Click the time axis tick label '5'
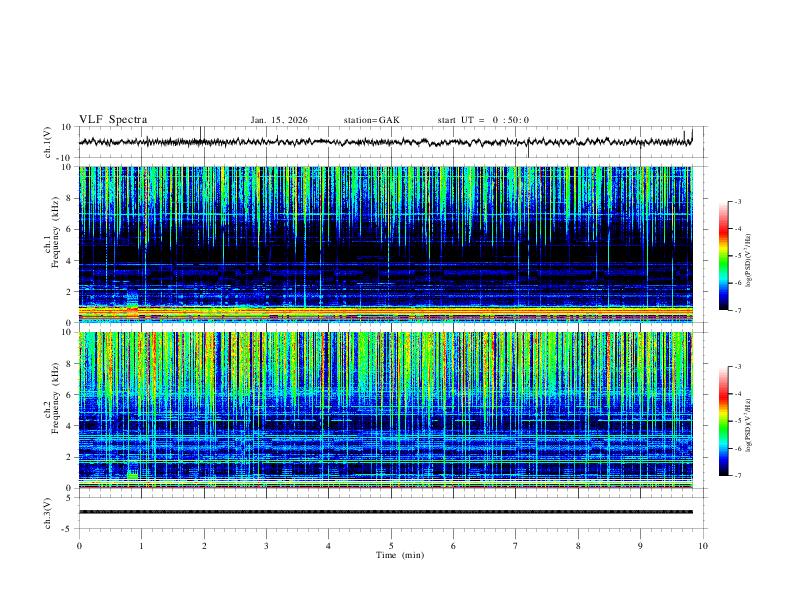This screenshot has width=792, height=612. coord(391,546)
